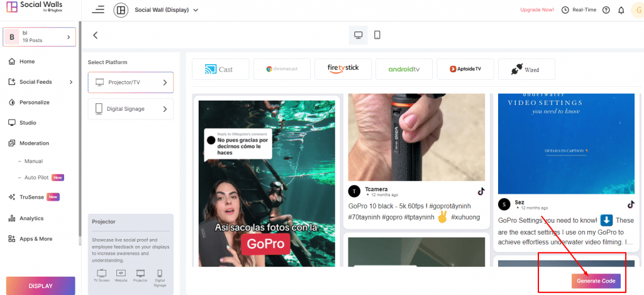
Task: Choose the Aptoide TV option
Action: 465,69
